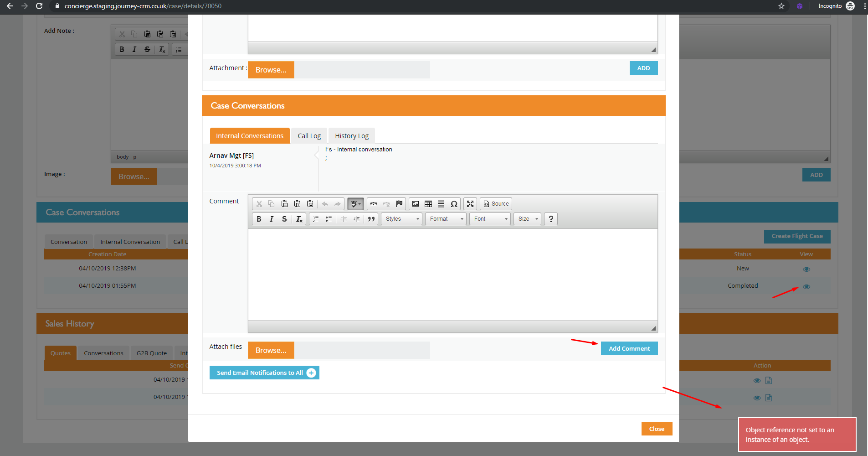Click Paste icon in background Add Note editor

tap(147, 34)
